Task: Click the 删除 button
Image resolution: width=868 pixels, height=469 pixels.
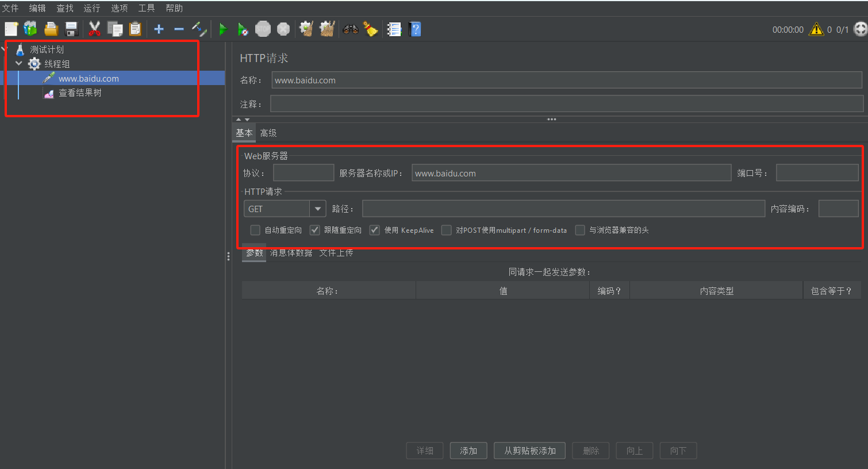Action: tap(591, 451)
